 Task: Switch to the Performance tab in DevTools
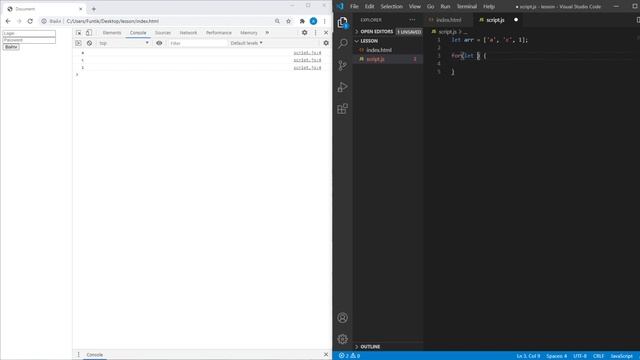[218, 33]
